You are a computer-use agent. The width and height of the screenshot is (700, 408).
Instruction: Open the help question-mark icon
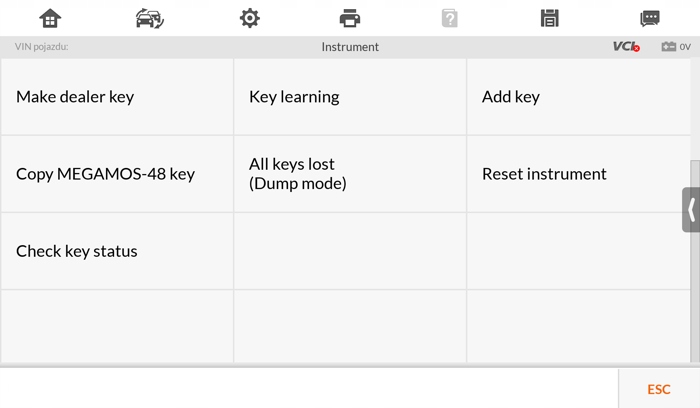click(x=450, y=18)
